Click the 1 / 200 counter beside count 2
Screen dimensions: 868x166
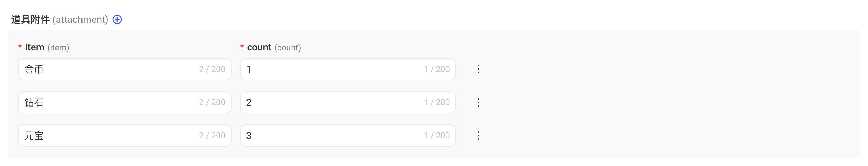(437, 102)
